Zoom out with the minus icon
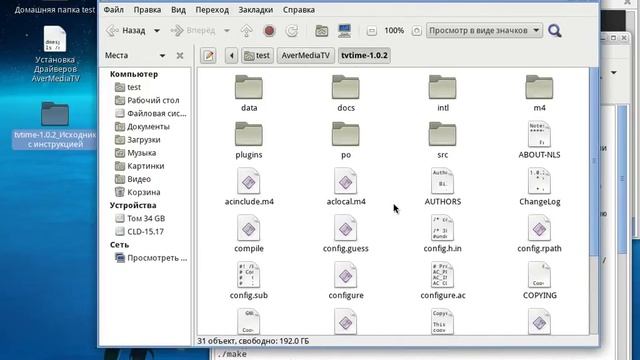This screenshot has width=640, height=360. [371, 31]
